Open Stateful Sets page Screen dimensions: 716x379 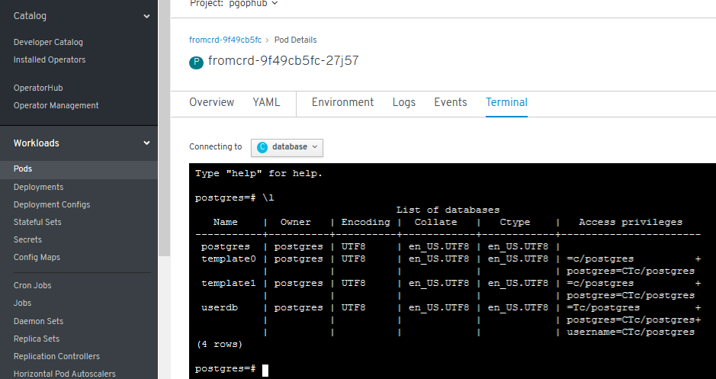(x=37, y=222)
